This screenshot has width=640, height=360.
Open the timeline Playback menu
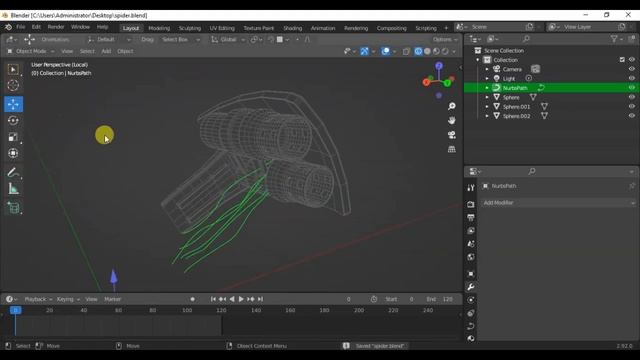(38, 299)
